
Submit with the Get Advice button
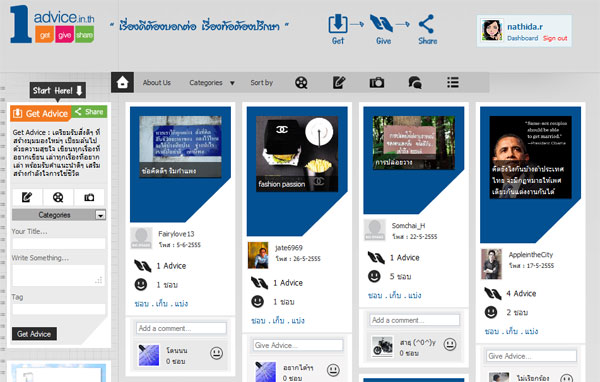[x=34, y=334]
